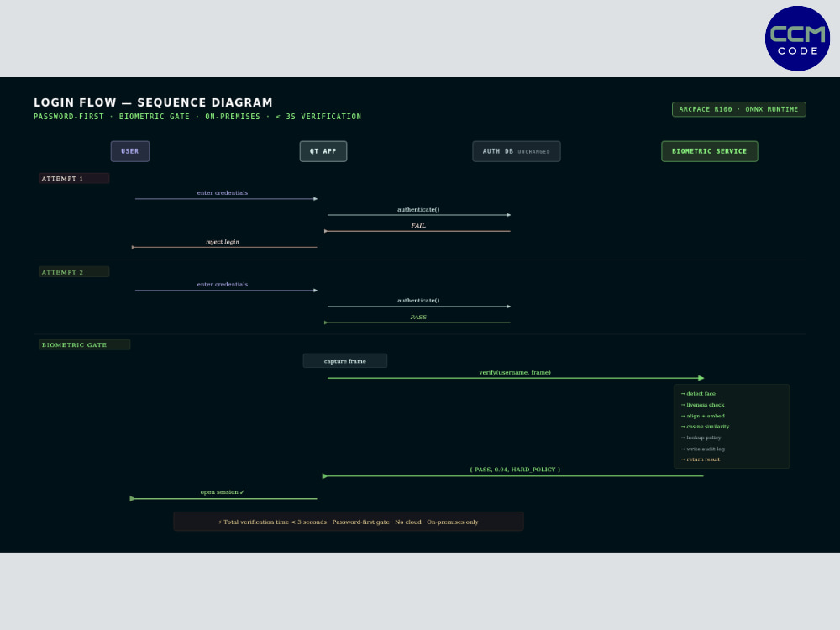Click 'authenticate()' message in Attempt 1
This screenshot has width=840, height=630.
click(x=418, y=209)
